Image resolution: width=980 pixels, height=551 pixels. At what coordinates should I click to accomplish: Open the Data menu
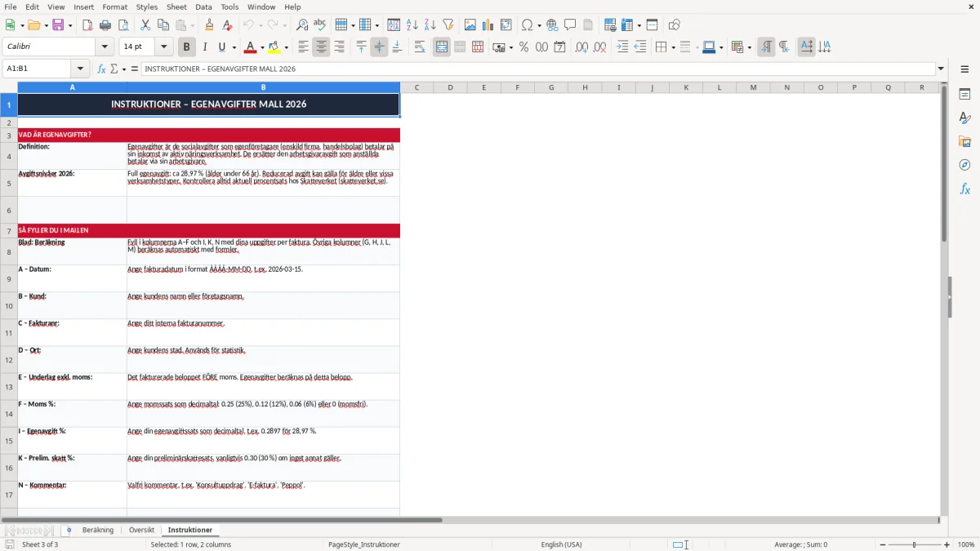pos(203,7)
